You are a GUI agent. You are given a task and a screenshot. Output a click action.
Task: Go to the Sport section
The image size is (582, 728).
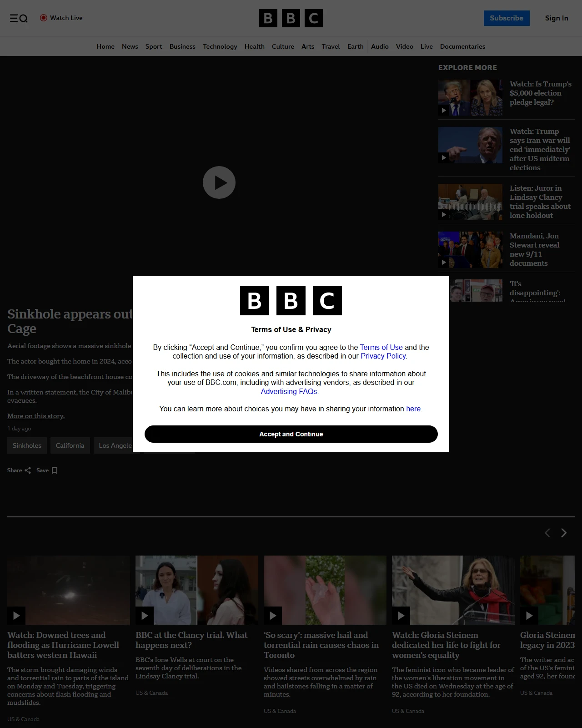point(154,46)
